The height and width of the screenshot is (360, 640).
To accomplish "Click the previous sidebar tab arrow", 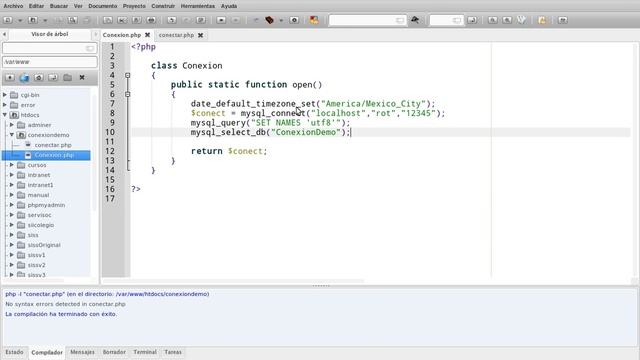I will 4,34.
